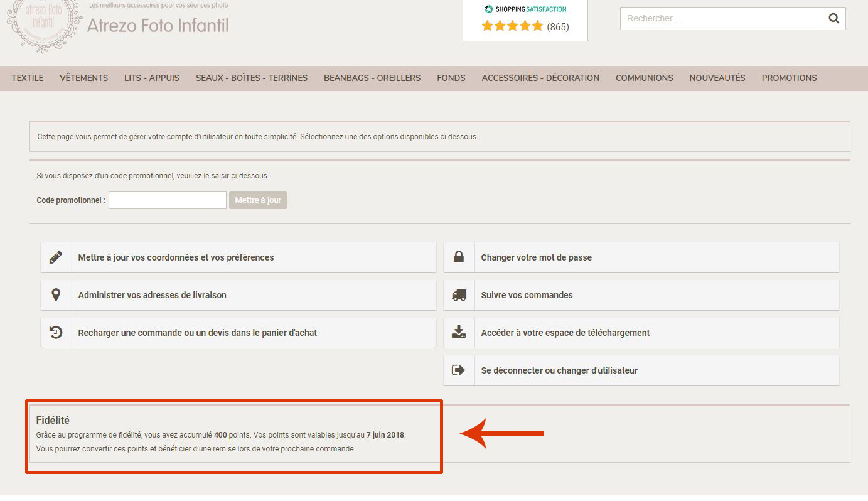
Task: Click the Shopping Satisfaction star rating badge
Action: (525, 19)
